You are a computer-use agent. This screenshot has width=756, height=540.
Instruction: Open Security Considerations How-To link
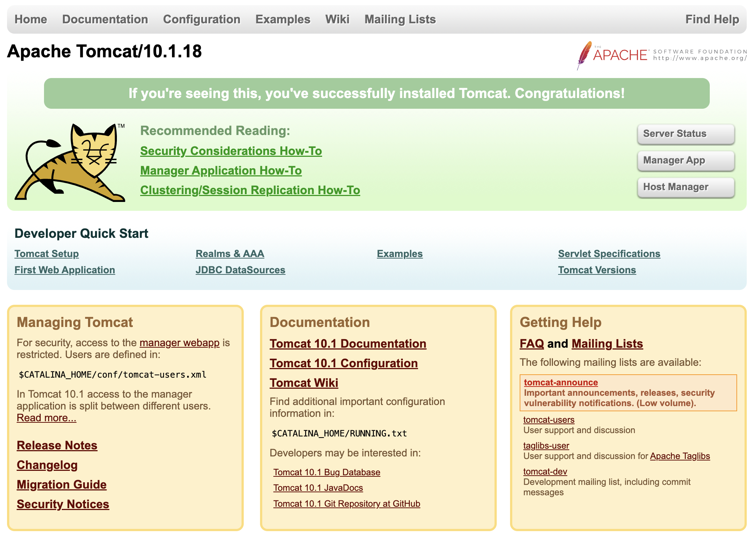[x=231, y=151]
